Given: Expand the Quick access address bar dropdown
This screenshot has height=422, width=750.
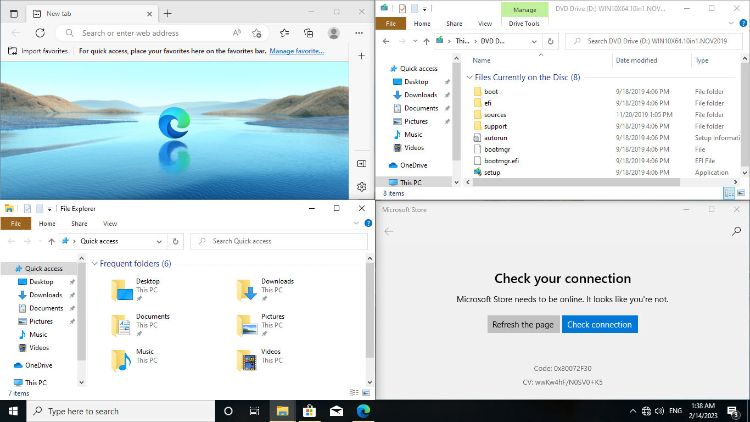Looking at the screenshot, I should point(162,241).
